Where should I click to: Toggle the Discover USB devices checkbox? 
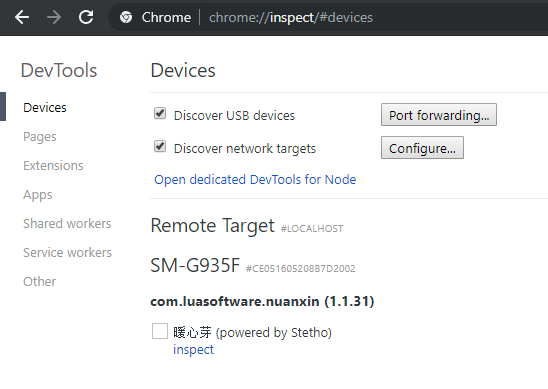tap(160, 114)
